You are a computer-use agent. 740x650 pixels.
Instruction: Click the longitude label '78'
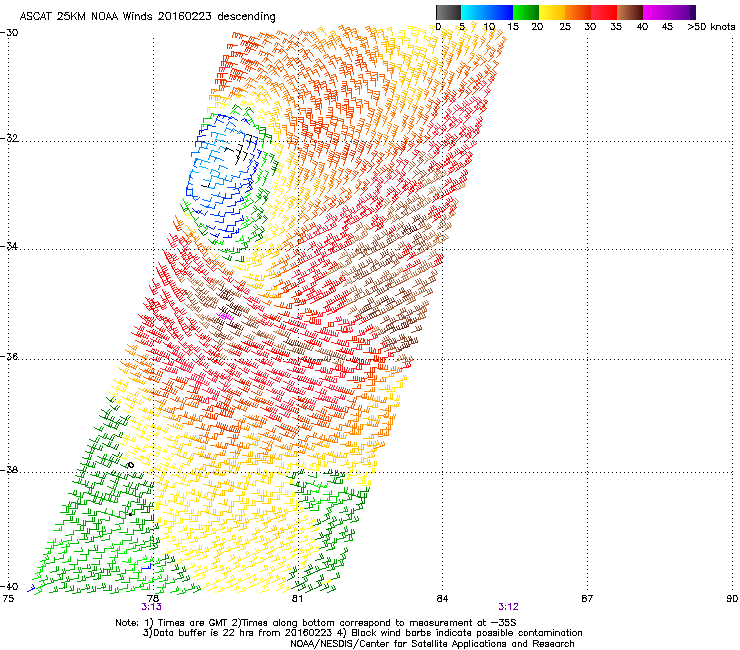[153, 599]
